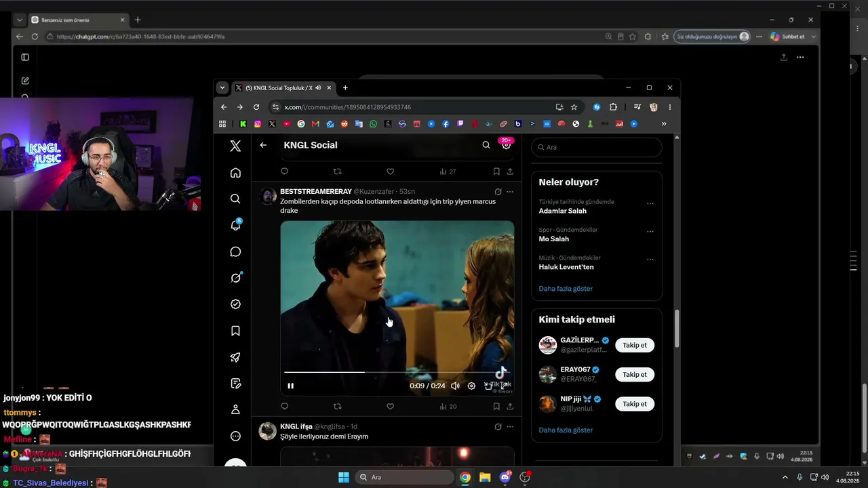Viewport: 868px width, 488px height.
Task: Bookmark this page with the star icon
Action: [x=574, y=107]
